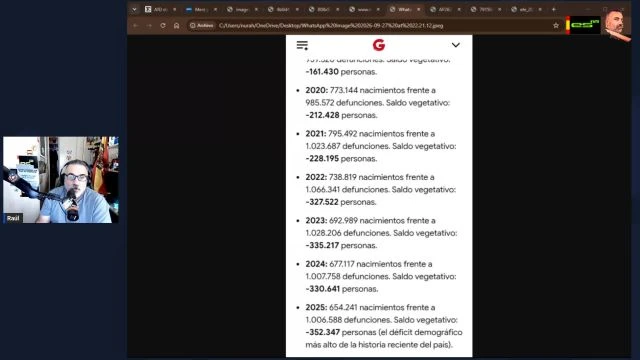The image size is (640, 360).
Task: Expand the chevron next to the G logo
Action: pyautogui.click(x=456, y=45)
